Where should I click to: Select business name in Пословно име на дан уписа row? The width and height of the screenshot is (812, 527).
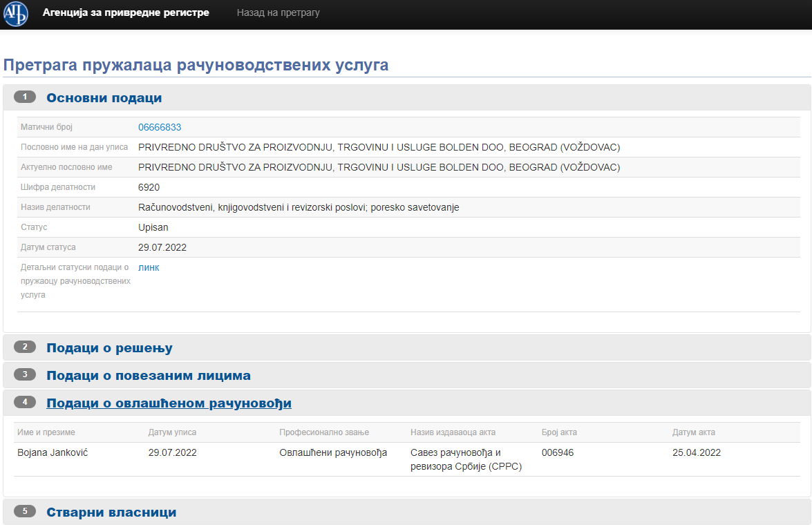tap(379, 148)
